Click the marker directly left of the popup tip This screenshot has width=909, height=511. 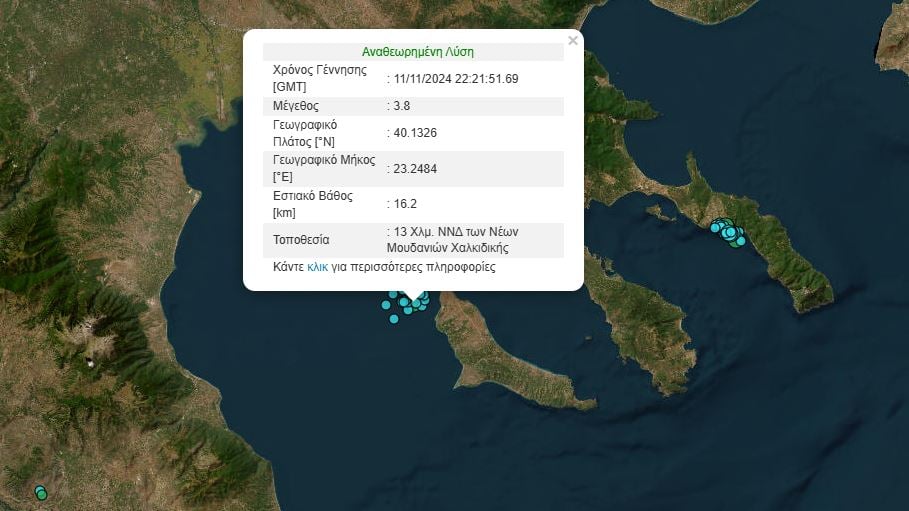[x=404, y=301]
